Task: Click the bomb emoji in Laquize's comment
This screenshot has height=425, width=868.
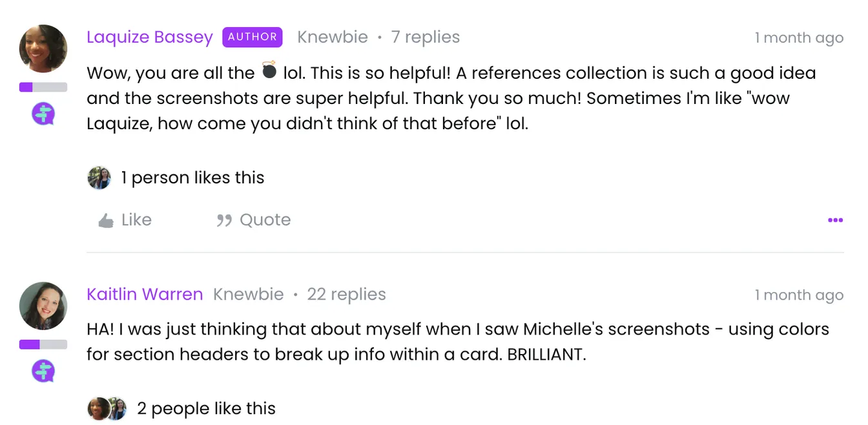Action: [x=269, y=70]
